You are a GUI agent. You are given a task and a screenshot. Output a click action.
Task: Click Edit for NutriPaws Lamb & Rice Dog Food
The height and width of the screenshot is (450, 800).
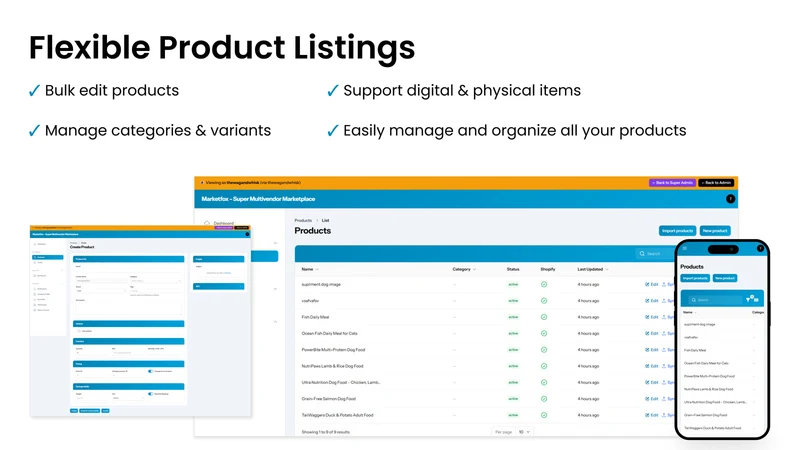tap(652, 366)
